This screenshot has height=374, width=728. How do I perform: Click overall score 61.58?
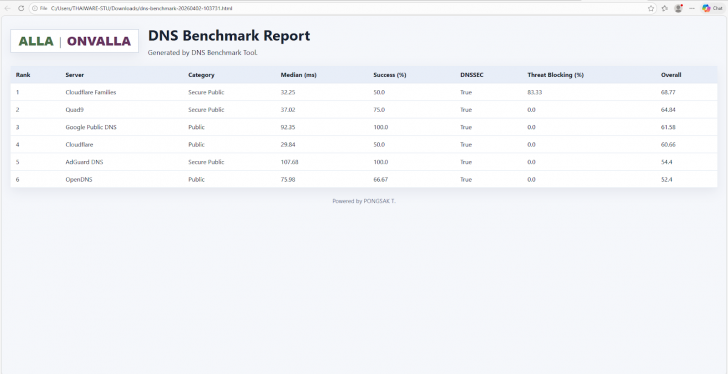pyautogui.click(x=668, y=127)
